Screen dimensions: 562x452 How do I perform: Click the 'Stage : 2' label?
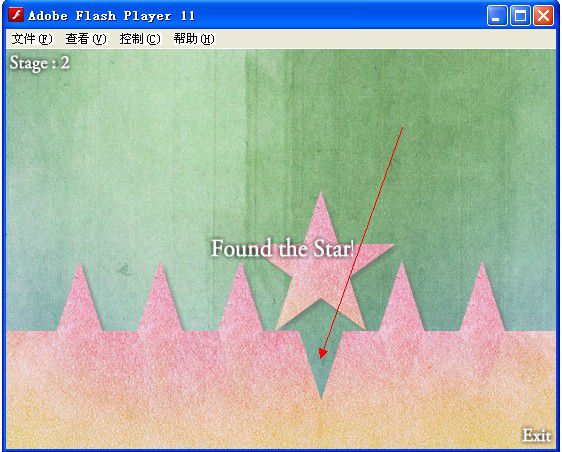[x=39, y=63]
